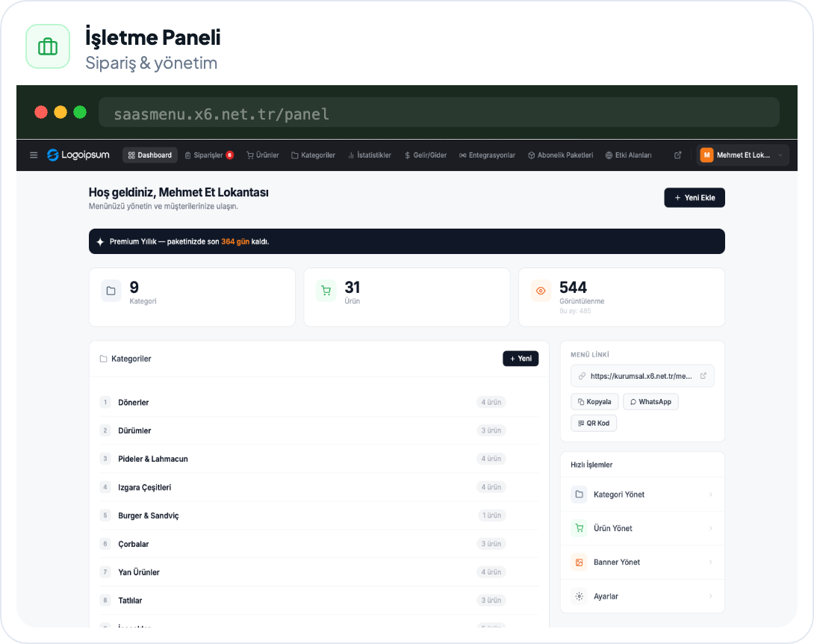
Task: Click the shopping cart icon on Ürün card
Action: 326,291
